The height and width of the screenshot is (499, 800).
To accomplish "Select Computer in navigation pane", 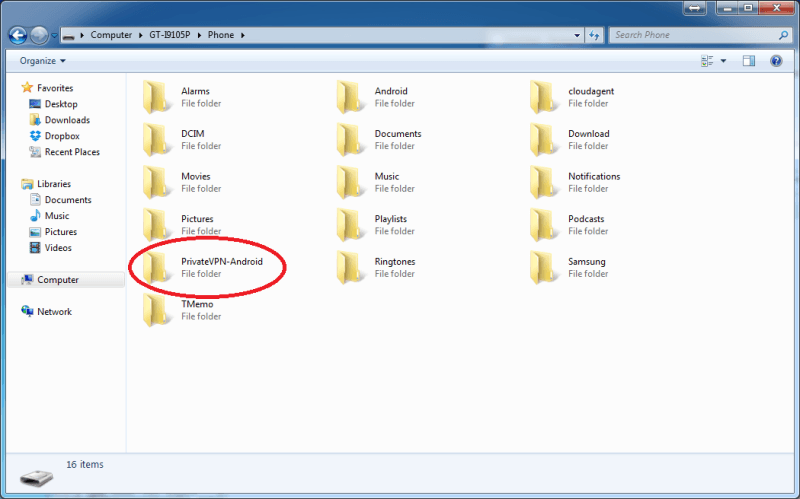I will point(58,280).
